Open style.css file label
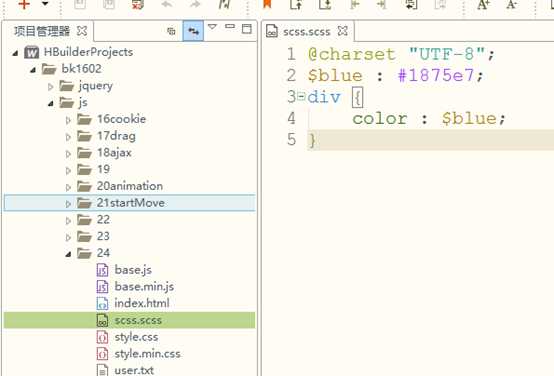 (136, 337)
